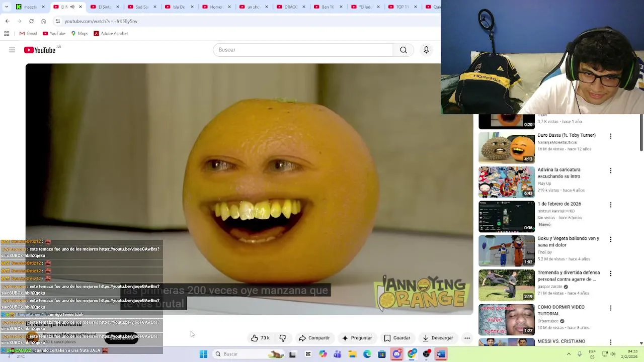Open Microsoft Store from the taskbar
Screen dimensions: 644x362
click(381, 354)
